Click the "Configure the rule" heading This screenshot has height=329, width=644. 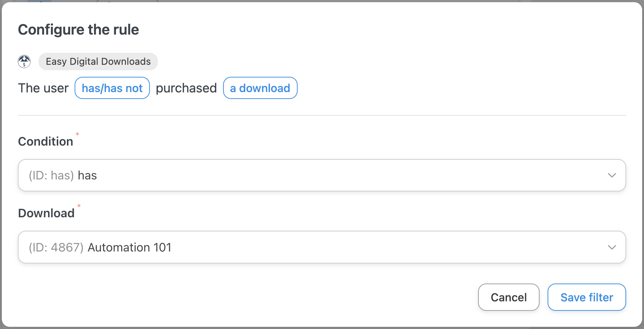tap(79, 29)
